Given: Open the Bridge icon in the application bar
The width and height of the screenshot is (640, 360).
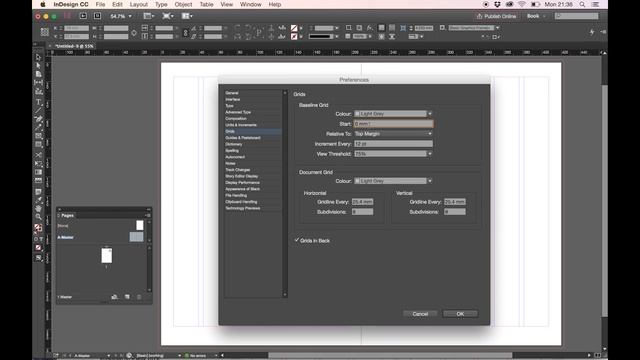Looking at the screenshot, I should (83, 16).
